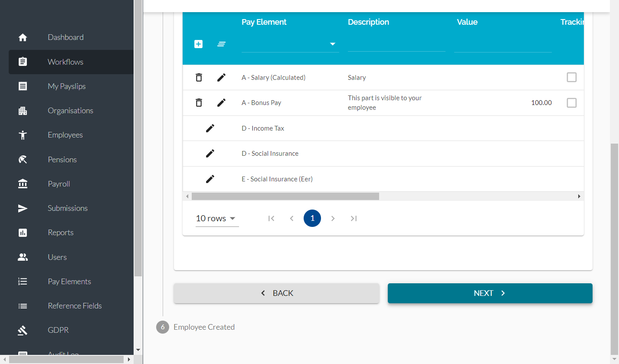The height and width of the screenshot is (364, 619).
Task: Click the My Payslips receipt icon
Action: pos(23,86)
